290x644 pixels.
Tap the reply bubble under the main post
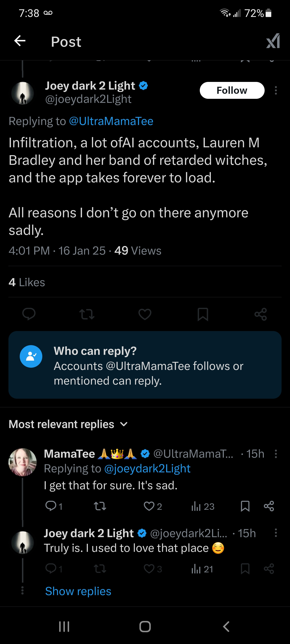click(x=29, y=314)
